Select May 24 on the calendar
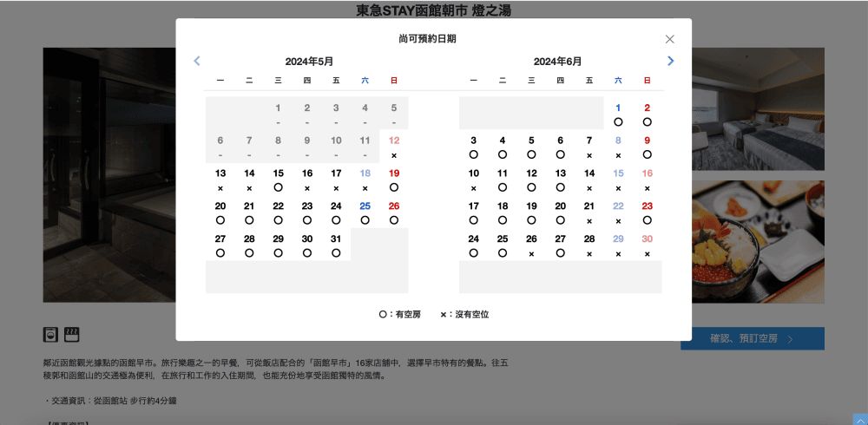Screen dimensions: 868x425 336,212
